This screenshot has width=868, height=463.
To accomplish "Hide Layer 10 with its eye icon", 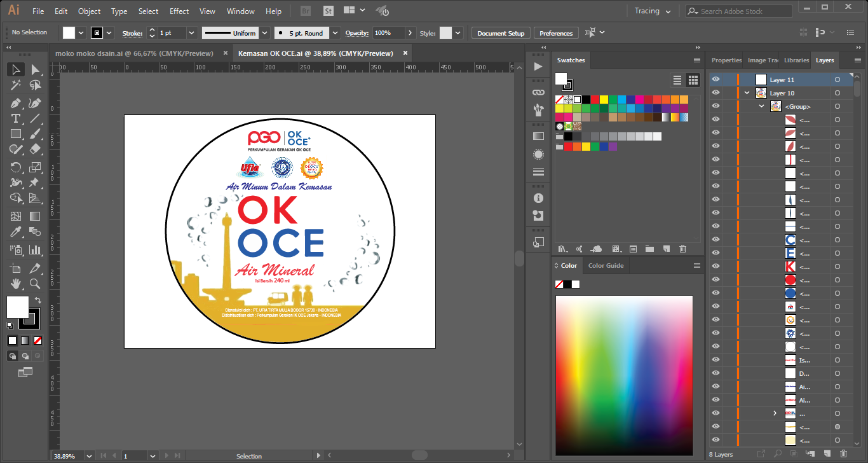I will pos(716,93).
